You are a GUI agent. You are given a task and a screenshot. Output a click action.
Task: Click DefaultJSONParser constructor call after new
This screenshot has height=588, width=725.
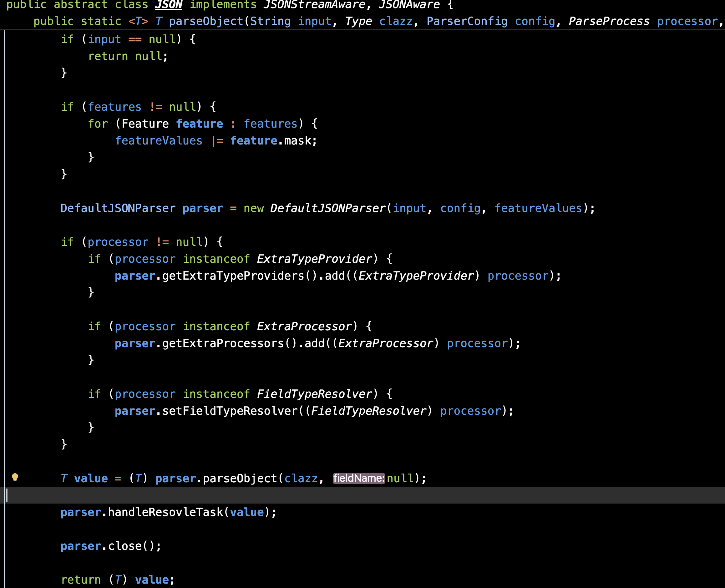pos(328,208)
